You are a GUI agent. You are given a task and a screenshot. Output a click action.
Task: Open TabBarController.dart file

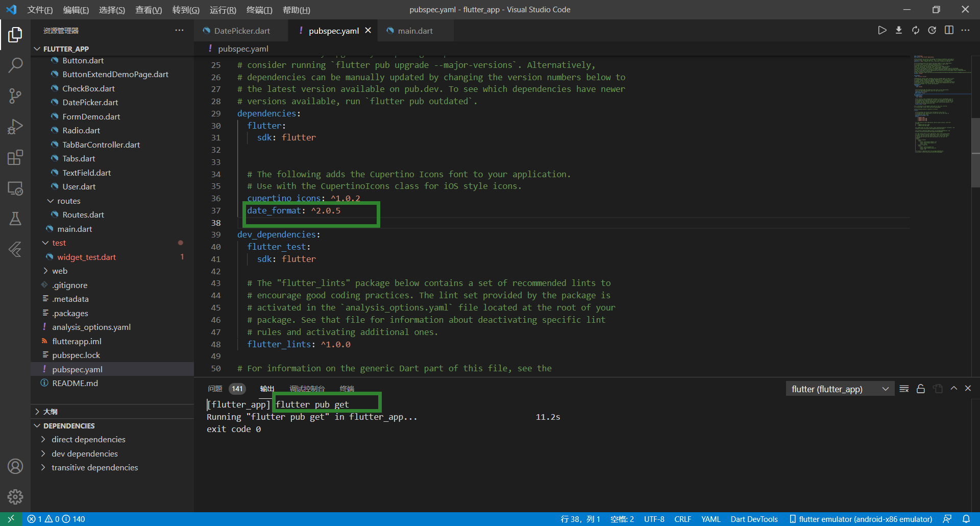coord(112,145)
